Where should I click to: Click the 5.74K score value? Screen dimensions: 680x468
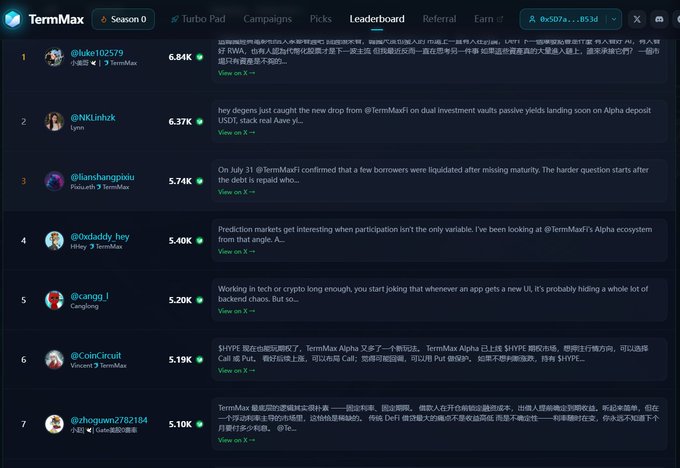pos(180,181)
